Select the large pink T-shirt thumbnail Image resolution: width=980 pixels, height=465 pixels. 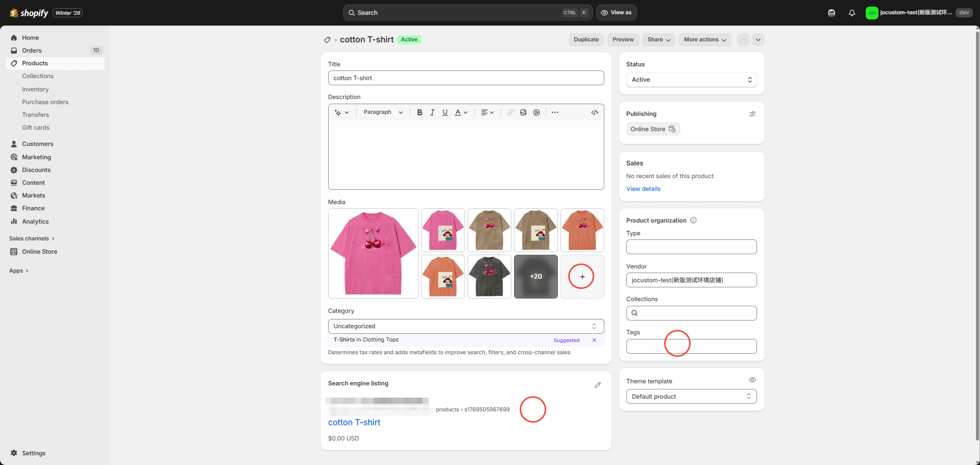click(373, 253)
